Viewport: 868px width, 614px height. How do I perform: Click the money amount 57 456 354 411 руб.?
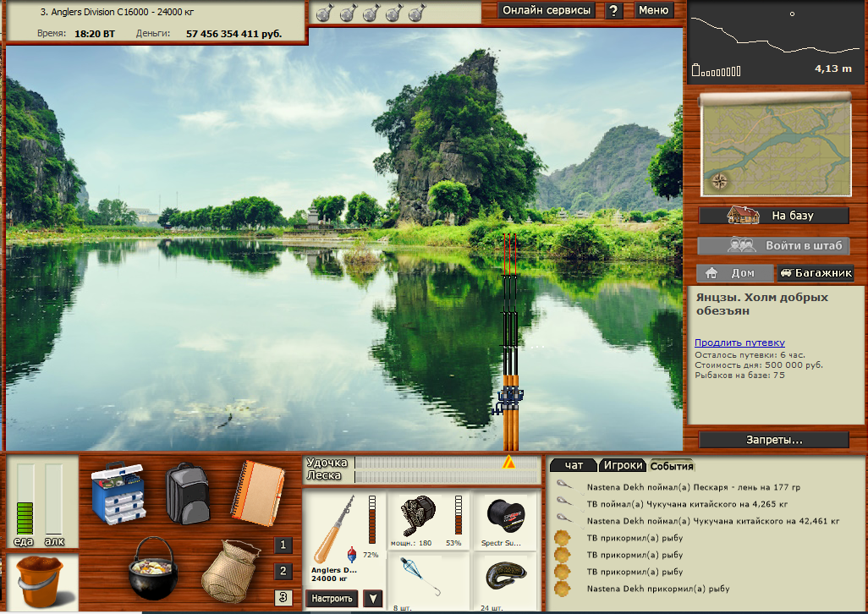coord(234,34)
